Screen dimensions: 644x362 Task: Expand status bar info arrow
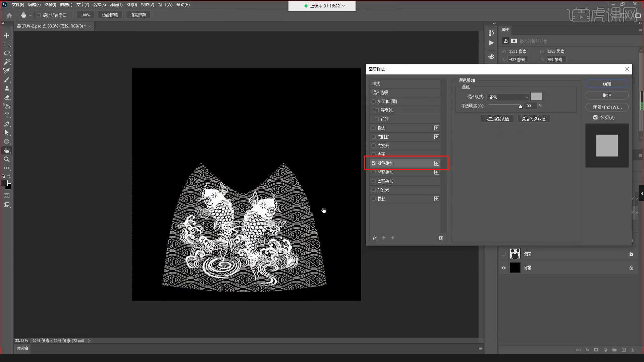pyautogui.click(x=89, y=341)
